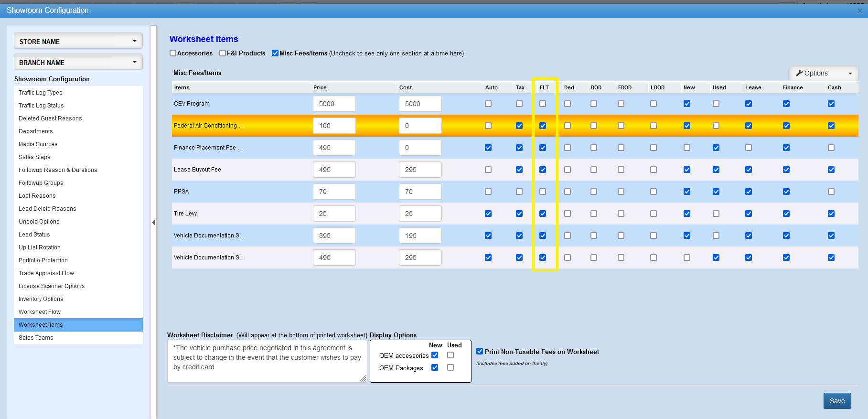Toggle FLT checkbox for CEV Program
Screen dimensions: 868x419
click(543, 104)
